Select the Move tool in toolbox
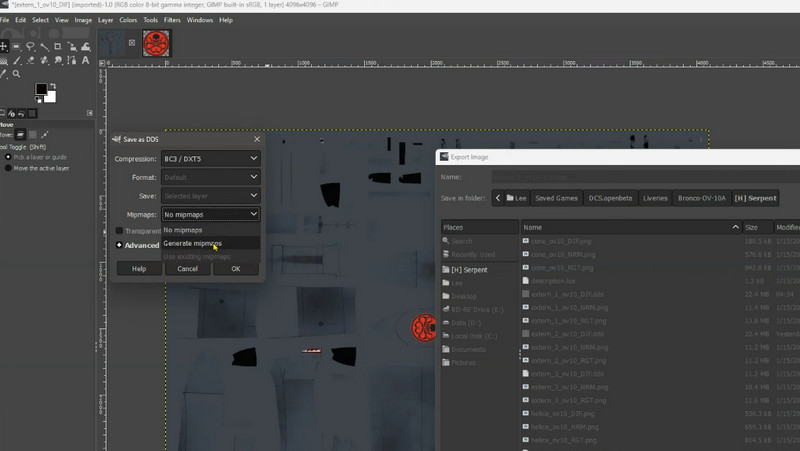800x451 pixels. pos(3,46)
